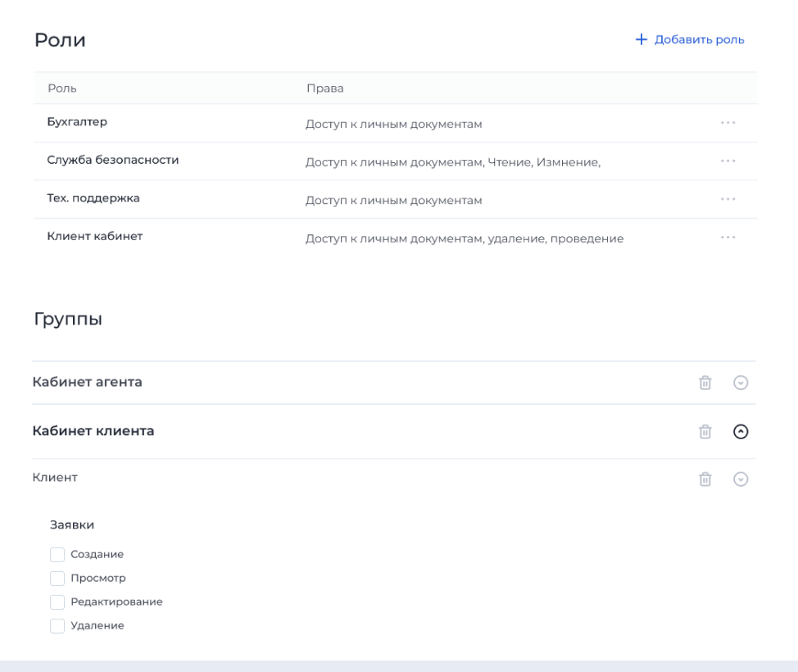798x672 pixels.
Task: Delete the Кабинет агента group
Action: pos(705,382)
